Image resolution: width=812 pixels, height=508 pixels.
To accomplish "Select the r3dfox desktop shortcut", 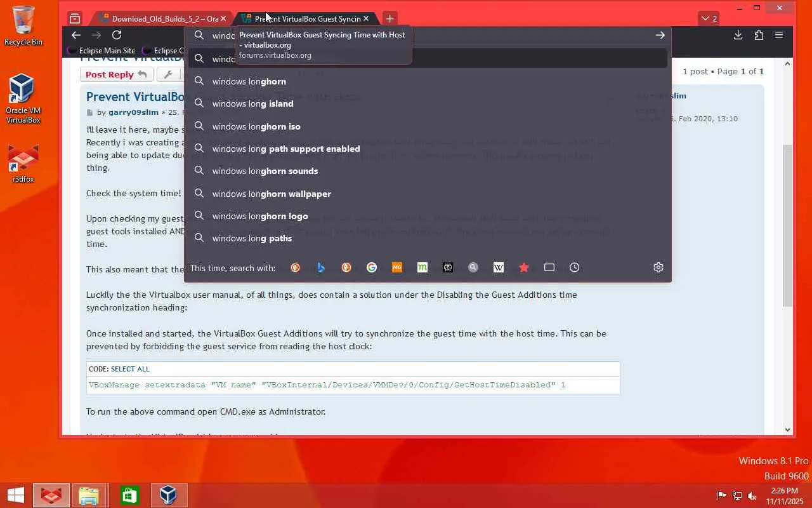I will coord(23,164).
